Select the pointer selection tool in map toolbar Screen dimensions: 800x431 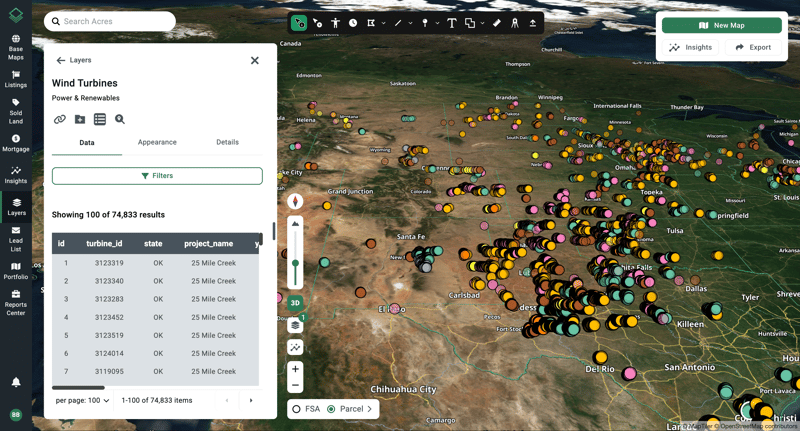299,23
